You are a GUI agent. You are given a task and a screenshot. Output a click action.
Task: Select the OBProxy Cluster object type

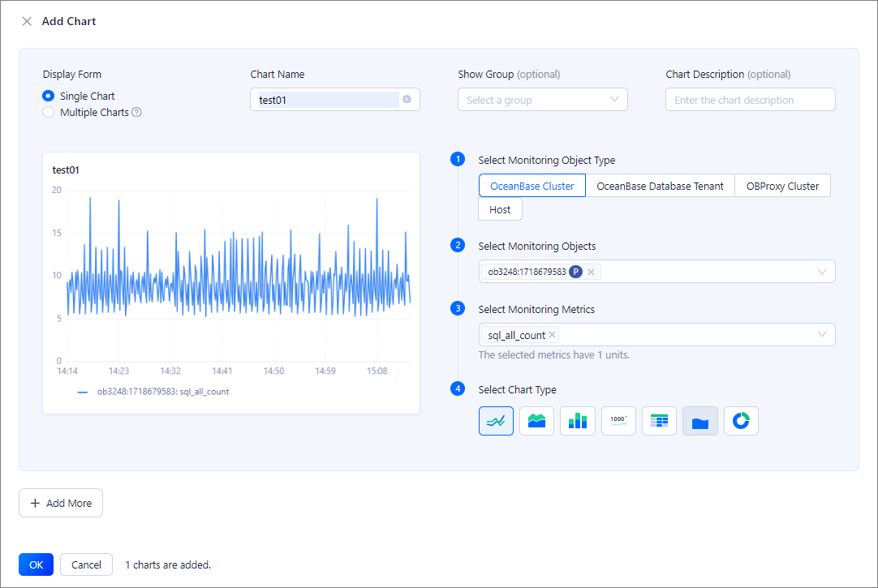point(782,186)
